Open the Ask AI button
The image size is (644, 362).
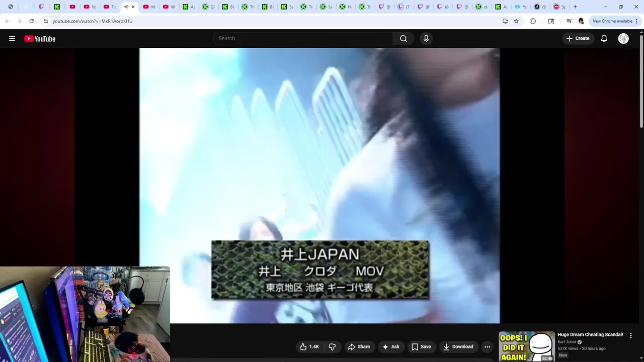point(391,347)
